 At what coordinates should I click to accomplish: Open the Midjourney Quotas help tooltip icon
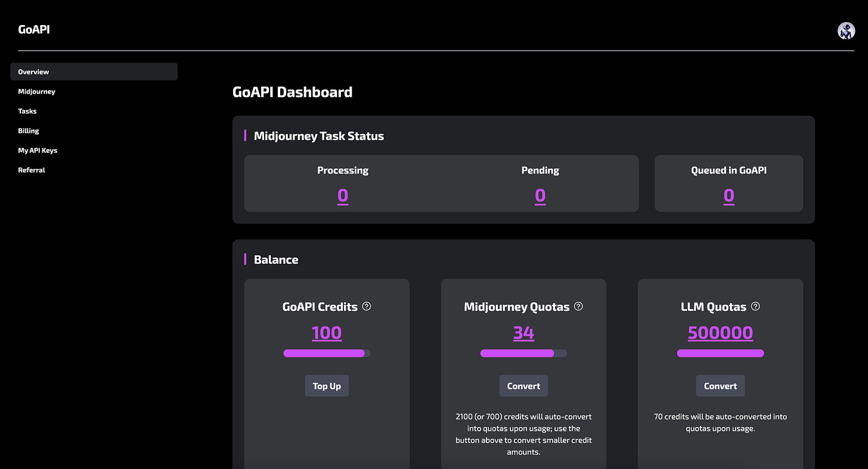(578, 306)
